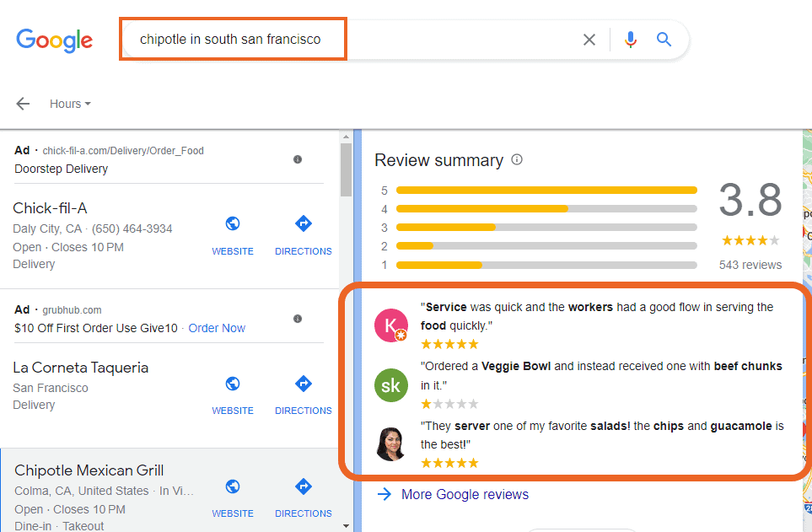
Task: Get directions to Chick-fil-A
Action: 303,223
